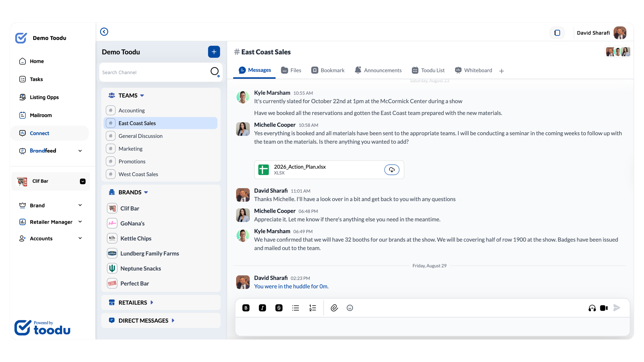Insert a numbered list in the message box
The width and height of the screenshot is (644, 362).
[312, 308]
